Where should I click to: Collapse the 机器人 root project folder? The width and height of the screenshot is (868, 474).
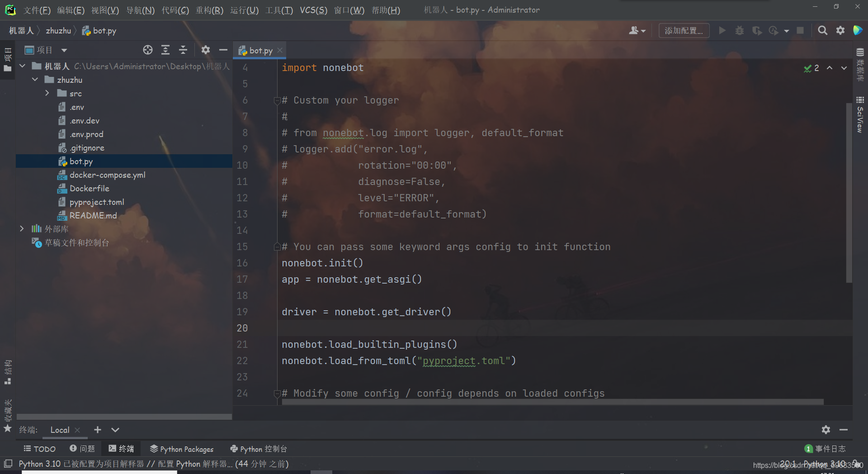[22, 66]
